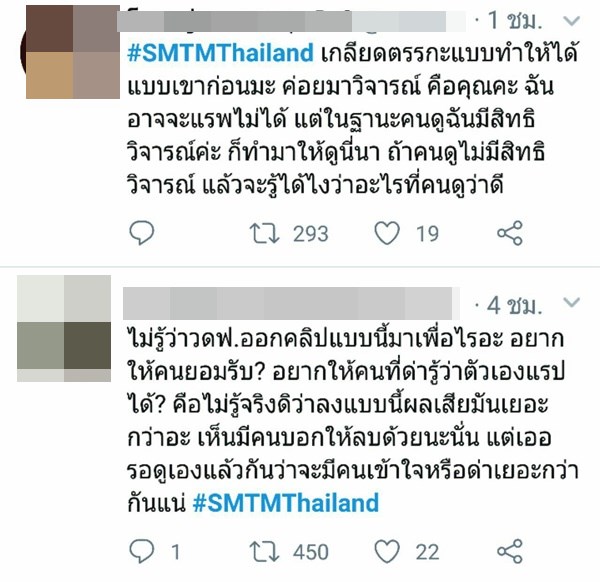Screen dimensions: 600x582
Task: Share the first tweet
Action: [510, 233]
